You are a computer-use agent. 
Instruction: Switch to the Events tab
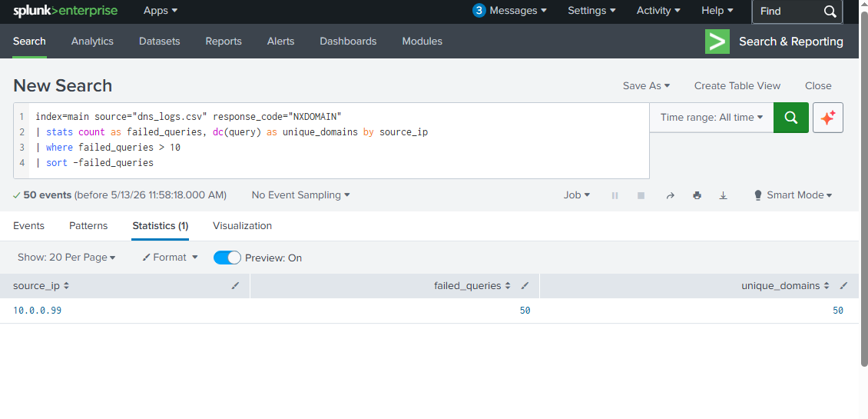coord(28,226)
